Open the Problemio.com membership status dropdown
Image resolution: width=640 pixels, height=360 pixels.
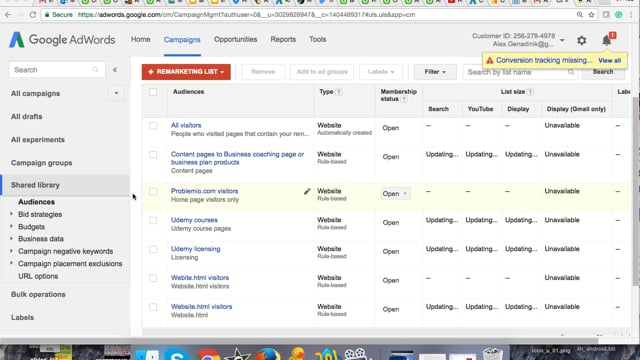[395, 194]
